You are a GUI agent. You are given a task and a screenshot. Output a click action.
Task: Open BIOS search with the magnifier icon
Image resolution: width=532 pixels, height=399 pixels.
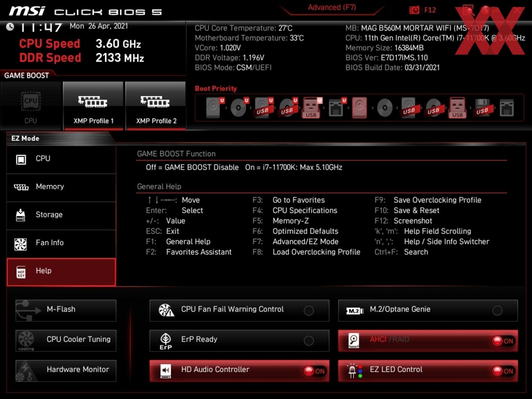tap(468, 10)
